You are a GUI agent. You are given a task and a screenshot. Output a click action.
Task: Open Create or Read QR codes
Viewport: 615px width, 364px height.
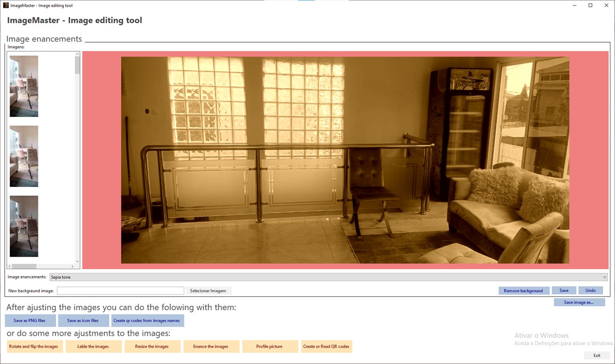[326, 346]
